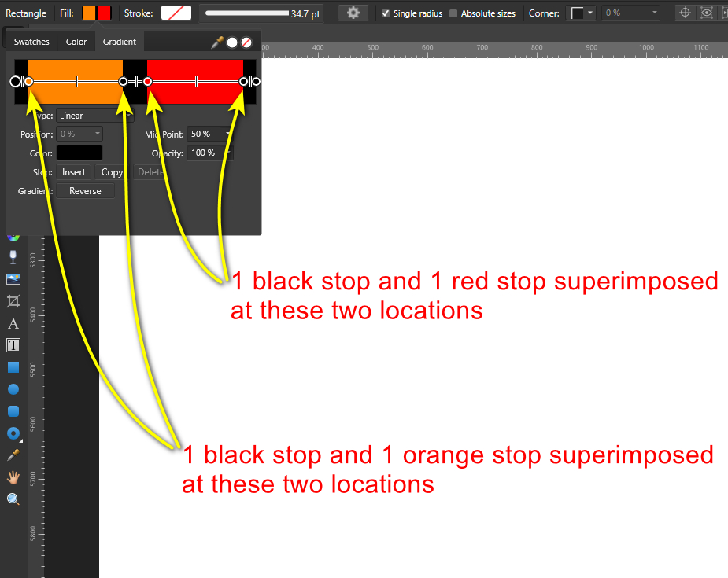Enable the Absolute sizes checkbox
This screenshot has height=578, width=728.
click(x=452, y=13)
